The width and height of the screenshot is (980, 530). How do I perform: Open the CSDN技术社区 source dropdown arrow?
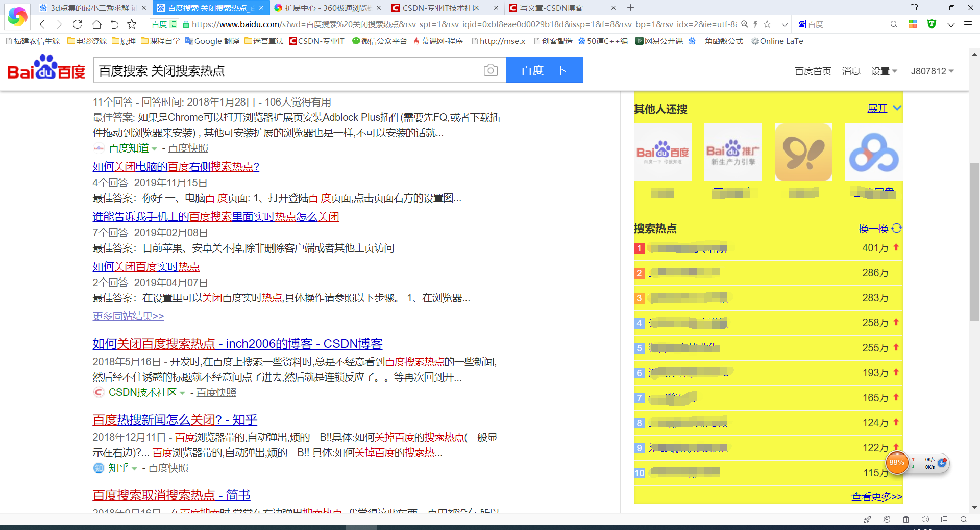(182, 393)
